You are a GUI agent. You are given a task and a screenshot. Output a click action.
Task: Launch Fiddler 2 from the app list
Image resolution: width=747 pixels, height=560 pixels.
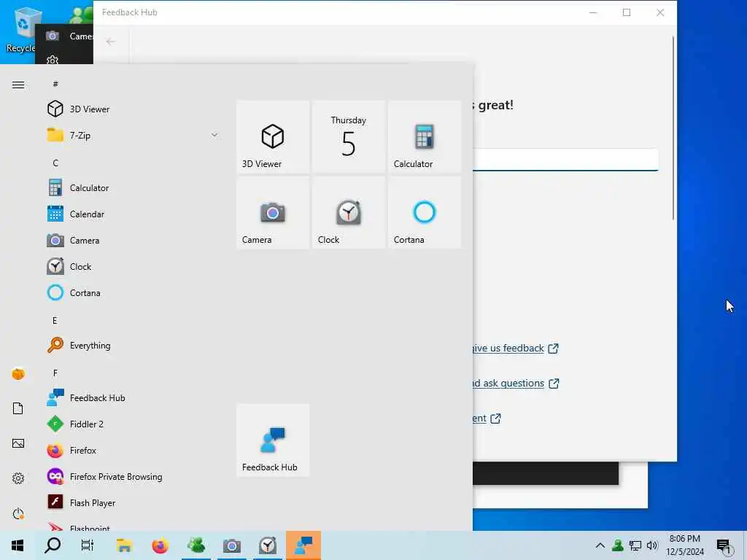[x=133, y=424]
